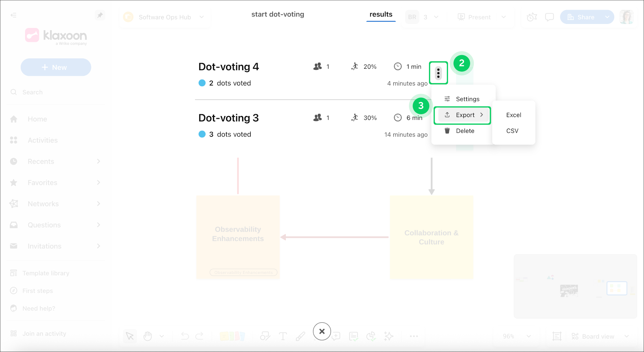Click the Share button
Image resolution: width=644 pixels, height=352 pixels.
coord(582,17)
